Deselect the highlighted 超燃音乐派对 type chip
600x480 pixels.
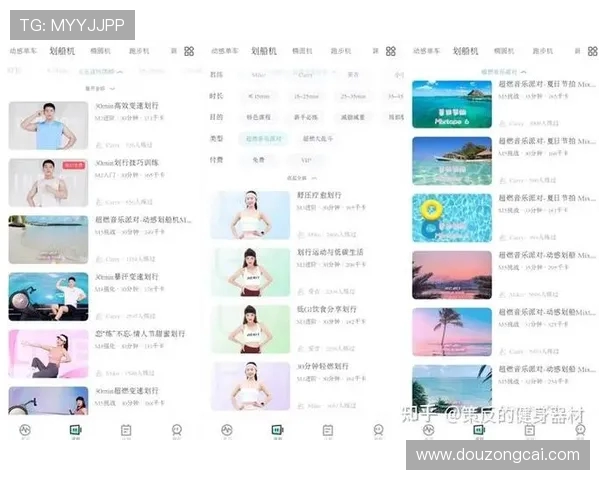pyautogui.click(x=264, y=139)
